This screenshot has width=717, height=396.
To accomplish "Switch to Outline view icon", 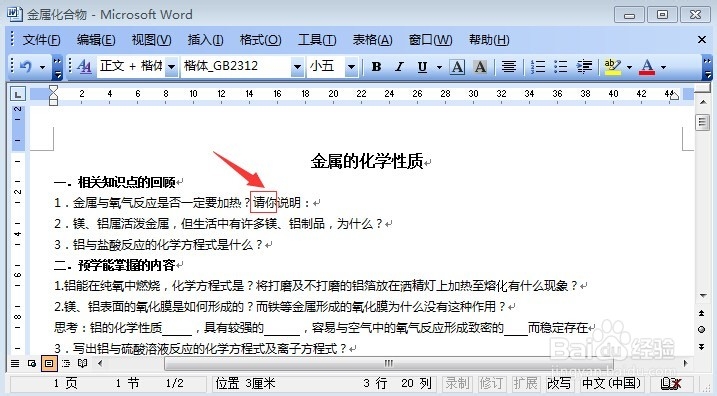I will pyautogui.click(x=66, y=364).
